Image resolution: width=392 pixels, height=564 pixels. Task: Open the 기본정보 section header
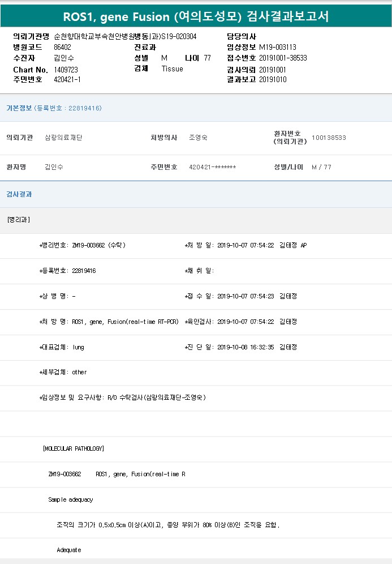19,108
